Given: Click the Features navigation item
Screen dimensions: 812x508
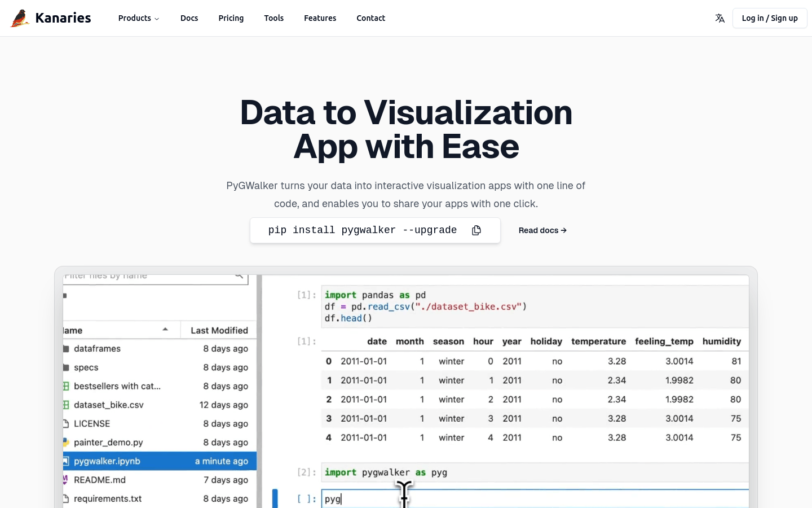Looking at the screenshot, I should point(320,18).
